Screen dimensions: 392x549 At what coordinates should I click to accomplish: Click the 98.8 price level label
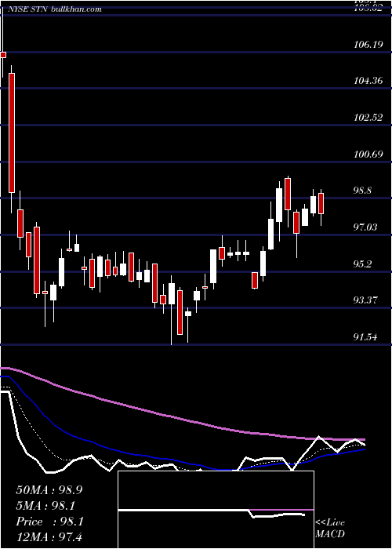click(362, 191)
